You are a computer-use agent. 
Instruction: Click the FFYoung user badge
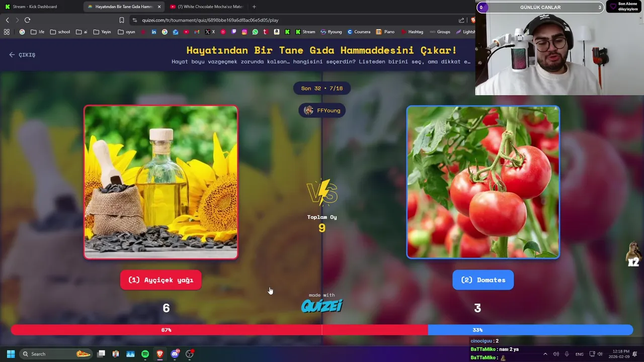pyautogui.click(x=322, y=111)
